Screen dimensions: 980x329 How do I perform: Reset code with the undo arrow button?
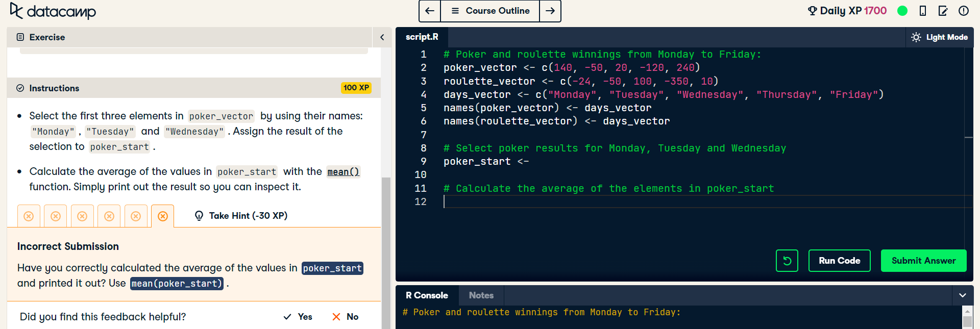coord(787,261)
